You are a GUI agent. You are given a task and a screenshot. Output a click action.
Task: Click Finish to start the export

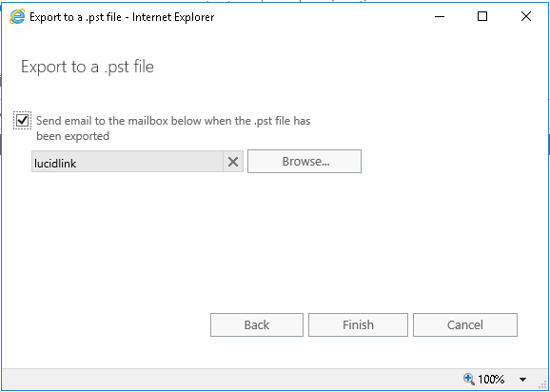coord(358,325)
